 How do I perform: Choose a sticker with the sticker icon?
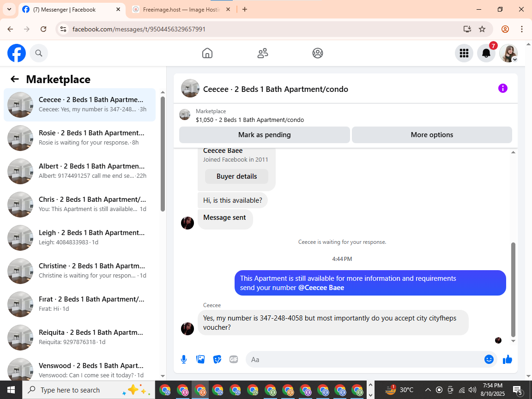pos(217,359)
